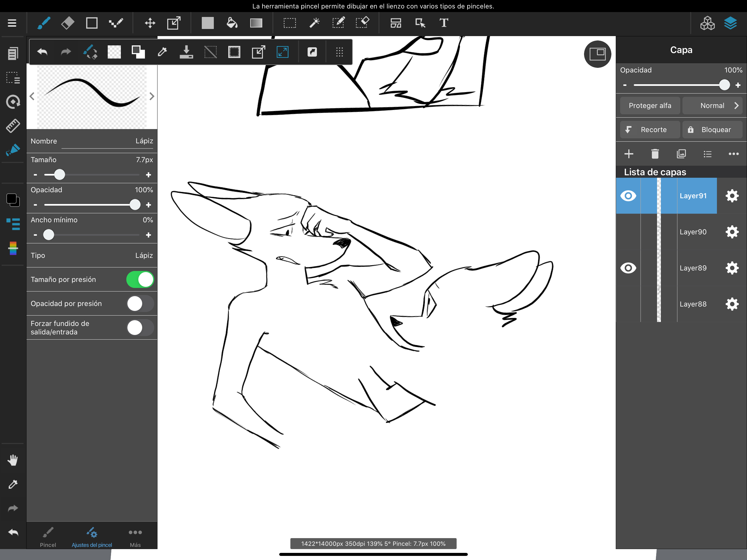Screen dimensions: 747x560
Task: Select the Text tool
Action: point(444,23)
